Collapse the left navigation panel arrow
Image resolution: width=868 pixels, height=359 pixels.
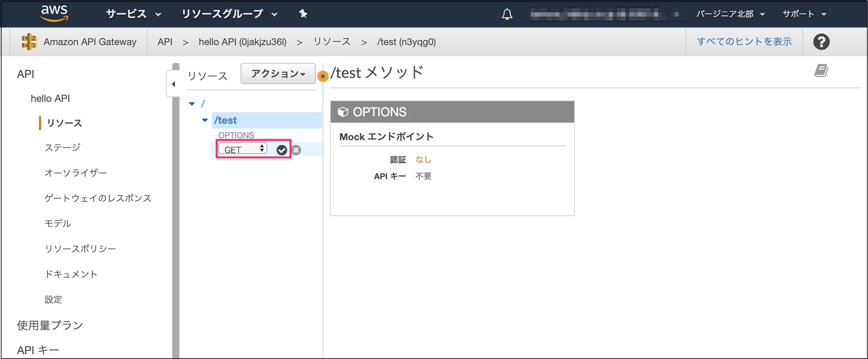[173, 84]
